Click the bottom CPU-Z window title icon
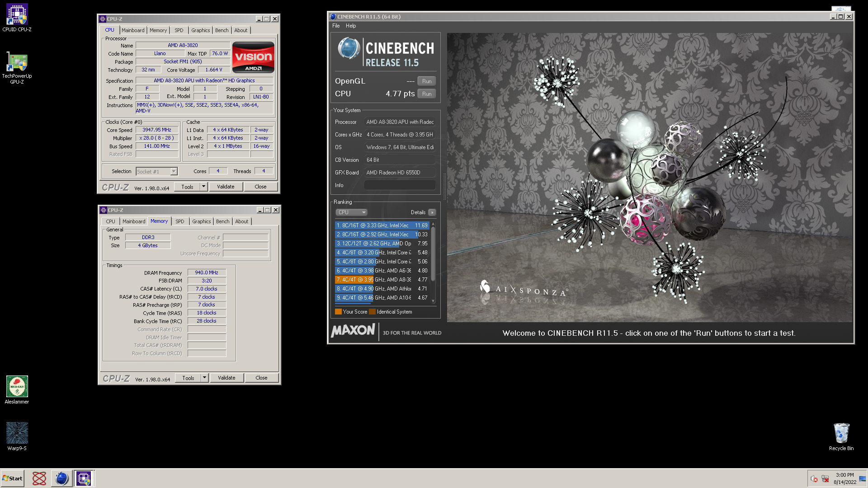868x488 pixels. [104, 210]
